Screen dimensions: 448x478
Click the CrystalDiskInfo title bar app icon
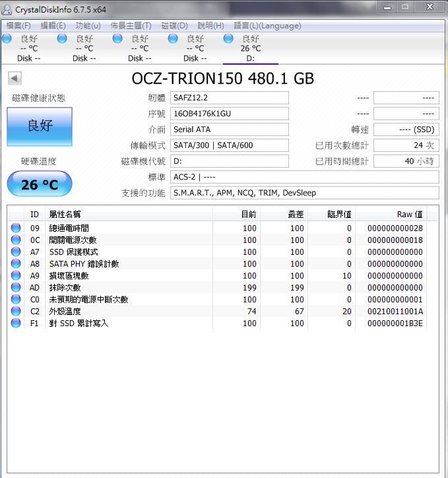click(7, 10)
